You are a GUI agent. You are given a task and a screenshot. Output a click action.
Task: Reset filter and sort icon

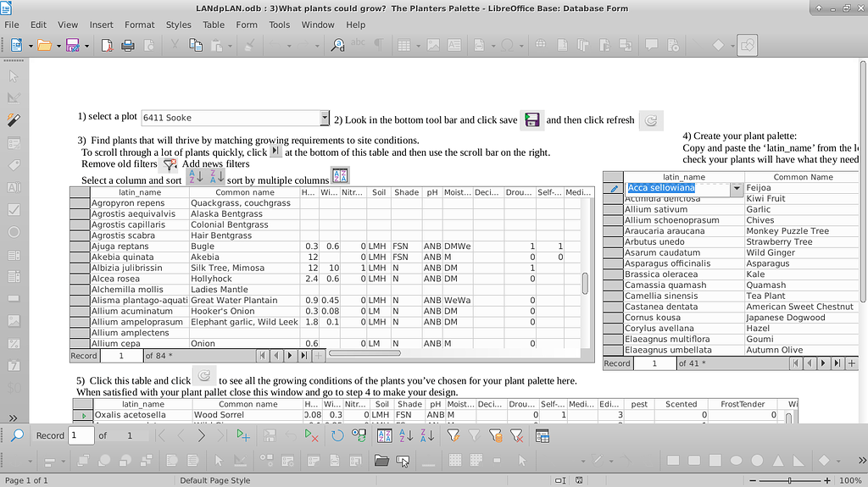point(516,436)
